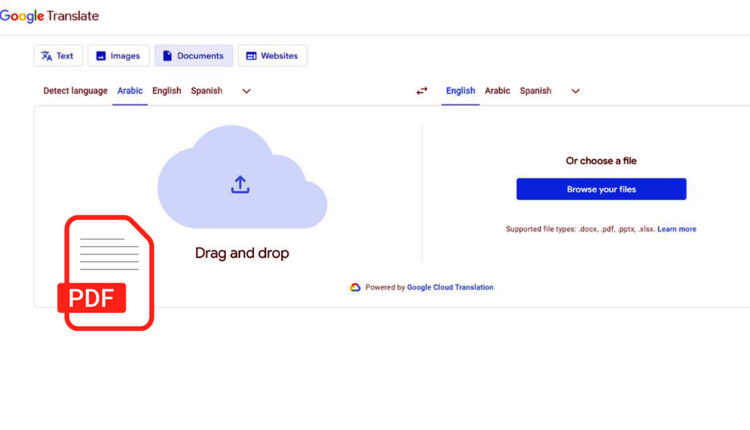Select English as target language
The width and height of the screenshot is (750, 430).
(x=460, y=91)
